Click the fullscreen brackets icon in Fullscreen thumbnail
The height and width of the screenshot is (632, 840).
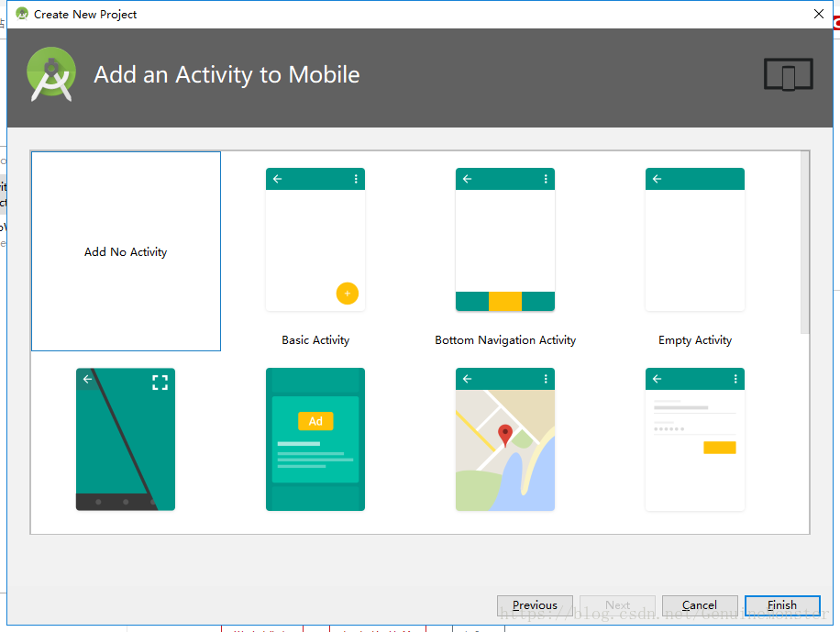pos(160,383)
